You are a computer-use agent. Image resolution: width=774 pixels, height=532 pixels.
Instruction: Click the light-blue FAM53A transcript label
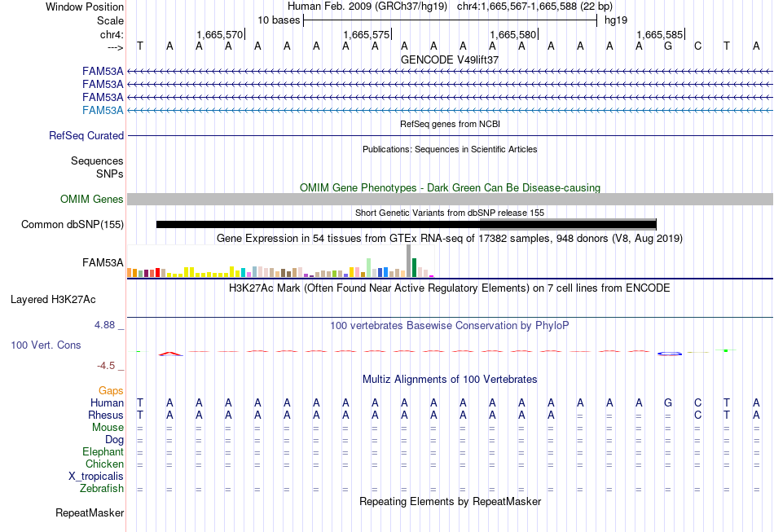103,110
